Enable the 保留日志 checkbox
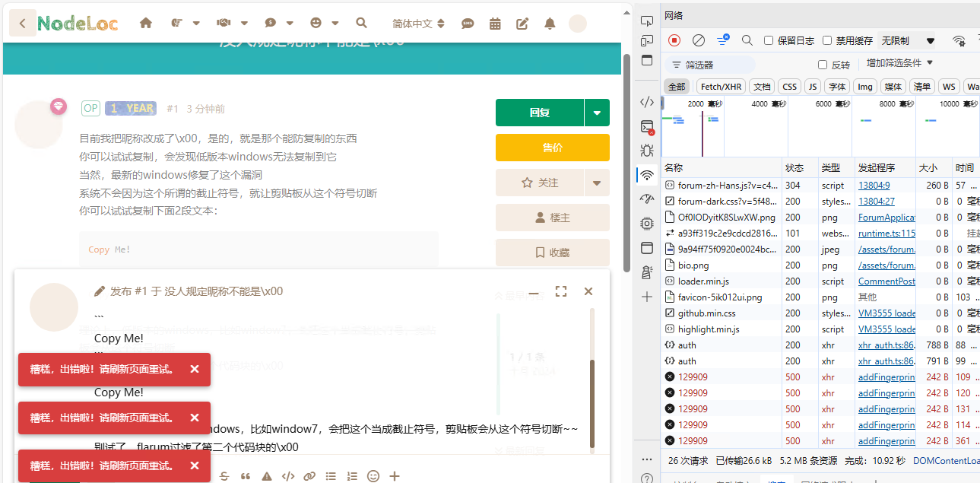Viewport: 980px width, 483px height. pos(769,40)
